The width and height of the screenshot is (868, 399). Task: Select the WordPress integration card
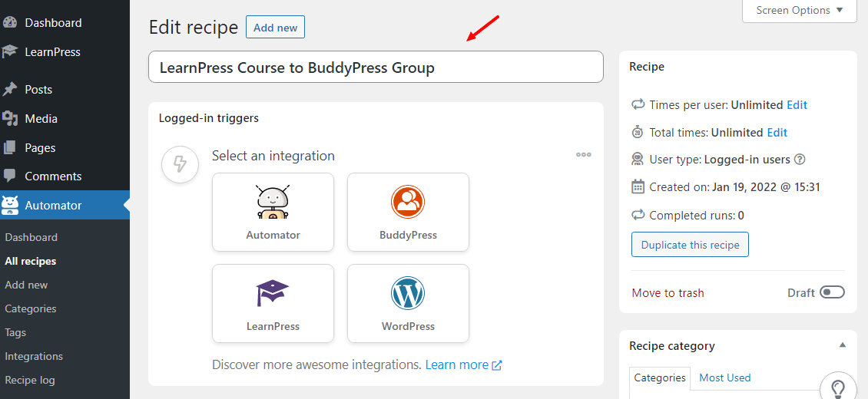coord(408,303)
